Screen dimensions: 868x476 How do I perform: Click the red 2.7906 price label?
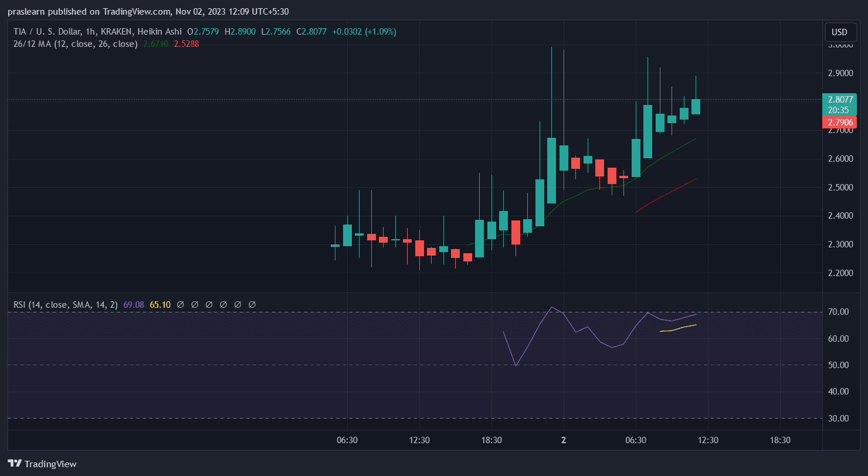pos(840,122)
